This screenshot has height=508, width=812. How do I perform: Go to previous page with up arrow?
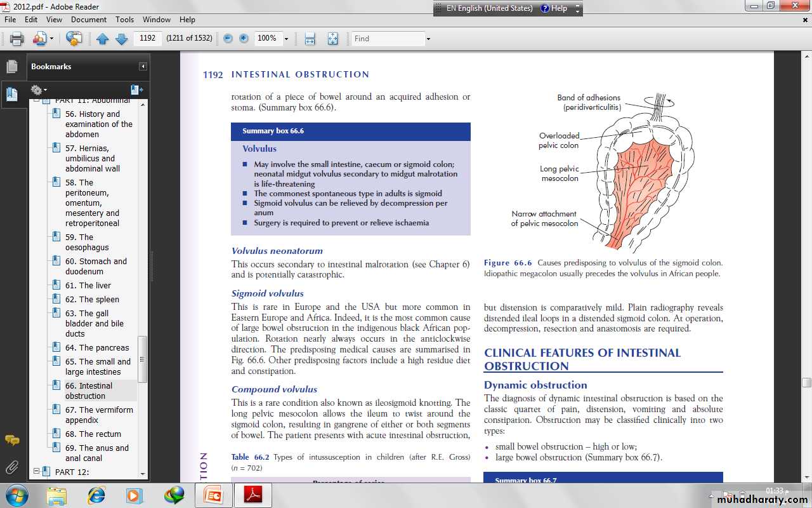pos(103,39)
